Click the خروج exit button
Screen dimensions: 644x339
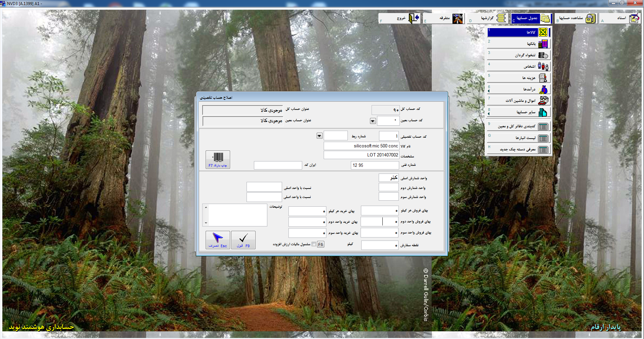click(399, 18)
